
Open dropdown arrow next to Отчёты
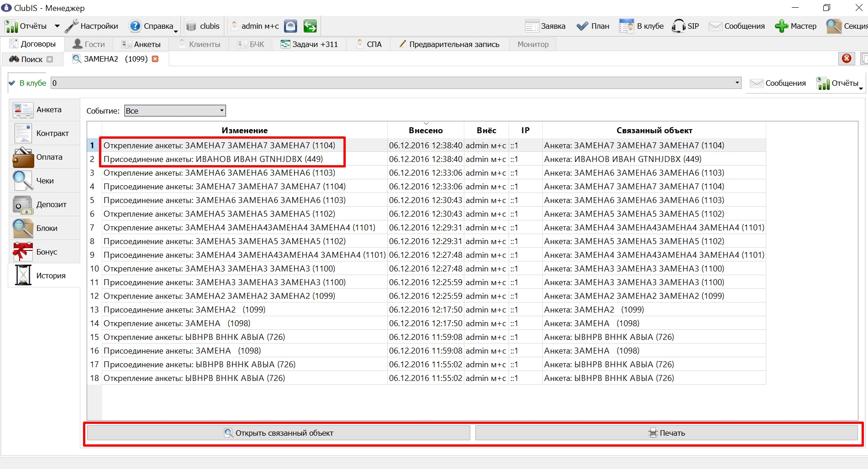pos(57,26)
